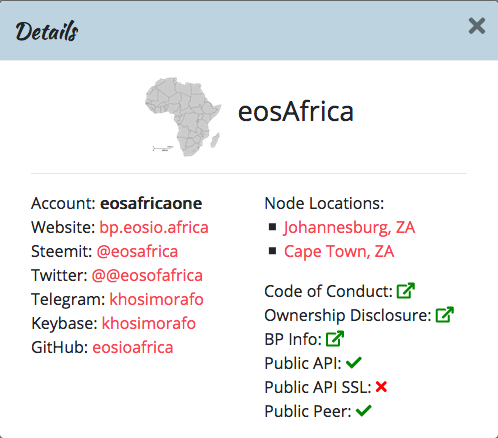Open the bp.eosio.africa website link
This screenshot has width=498, height=438.
154,228
